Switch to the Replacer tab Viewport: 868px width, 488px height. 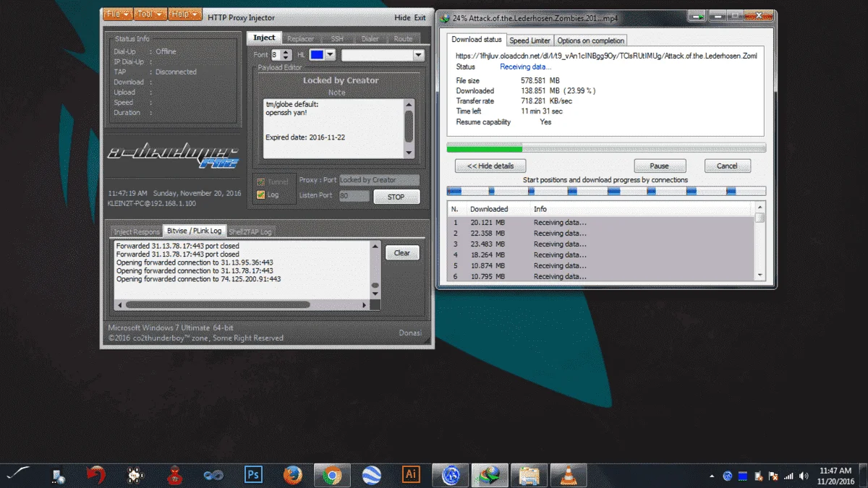[300, 38]
